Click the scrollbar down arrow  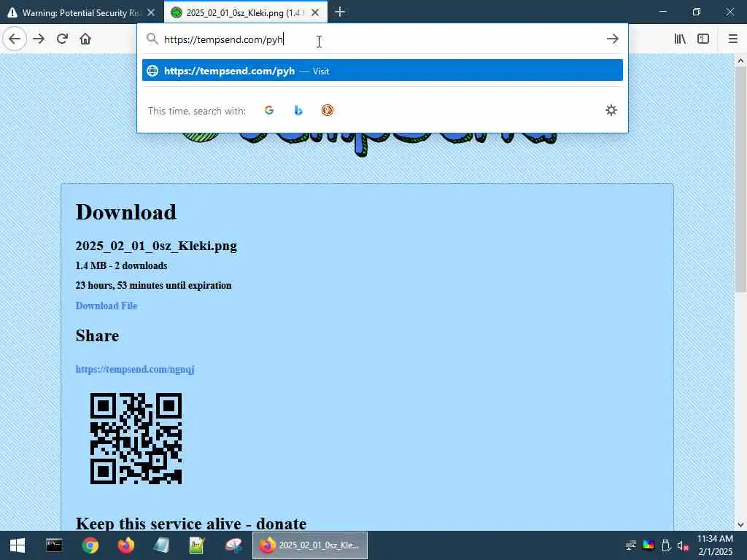click(740, 525)
